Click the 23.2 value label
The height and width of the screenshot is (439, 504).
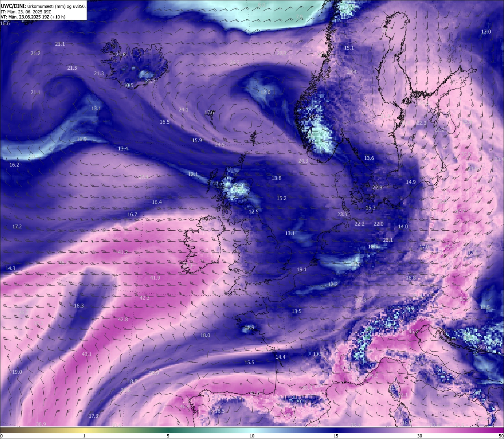point(150,82)
